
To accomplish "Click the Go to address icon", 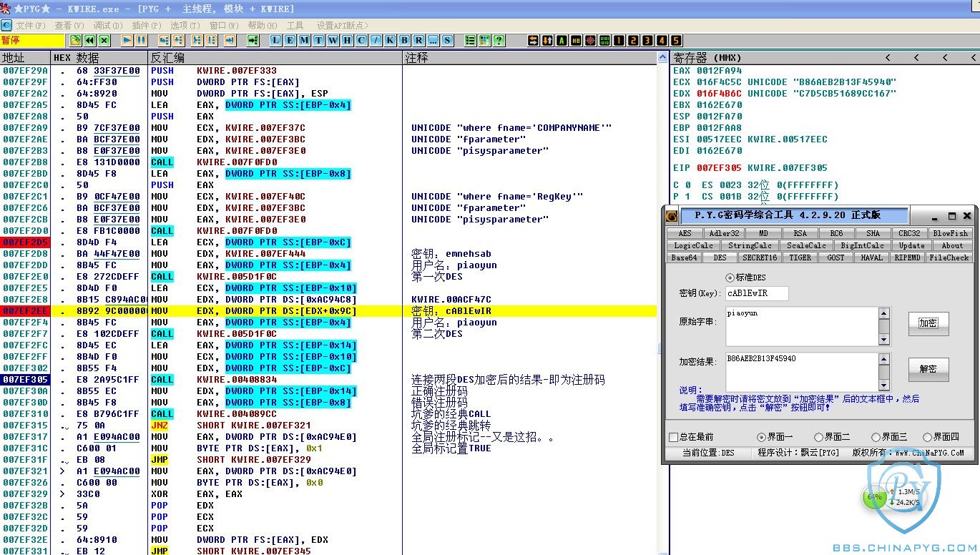I will click(x=253, y=41).
